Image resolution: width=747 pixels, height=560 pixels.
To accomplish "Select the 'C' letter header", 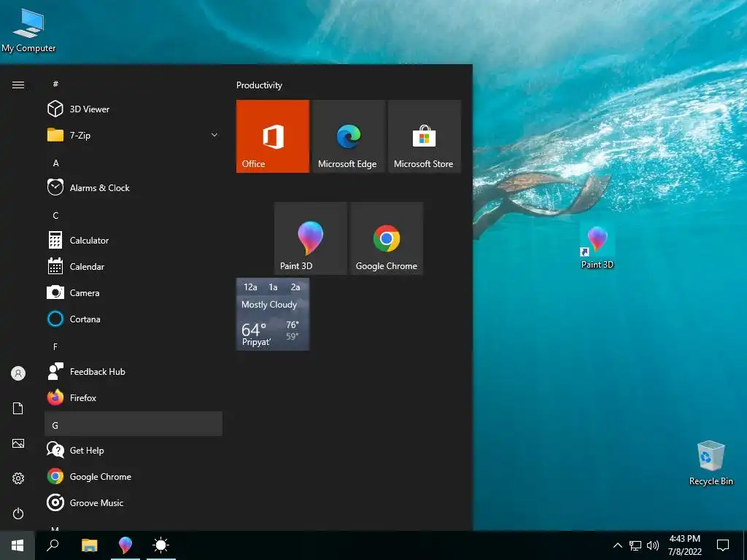I will pyautogui.click(x=133, y=215).
